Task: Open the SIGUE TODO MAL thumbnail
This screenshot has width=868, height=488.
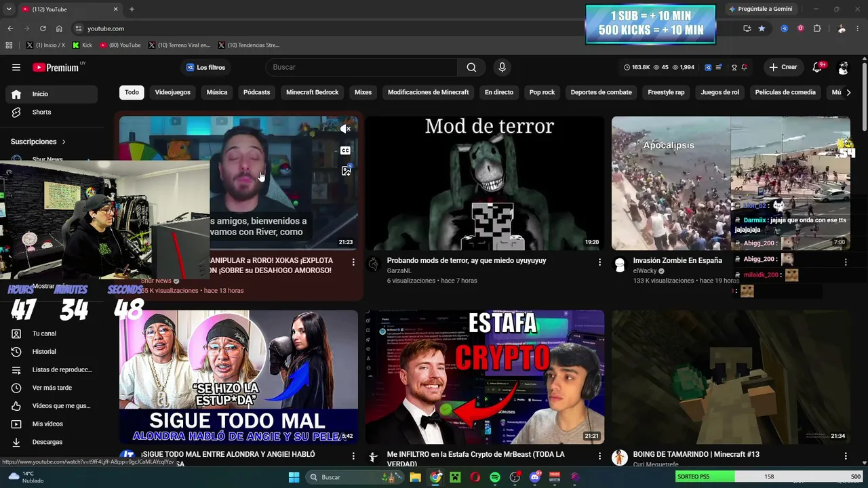Action: coord(239,378)
